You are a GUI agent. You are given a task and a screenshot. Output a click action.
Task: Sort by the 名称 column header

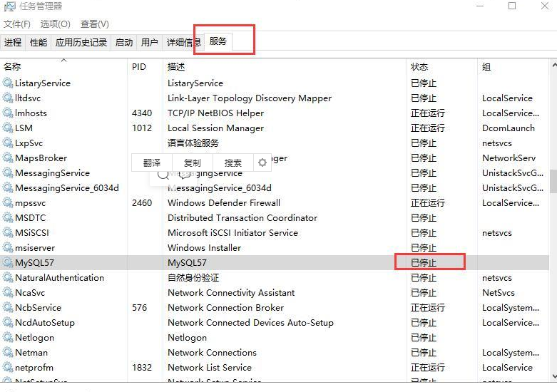coord(63,67)
